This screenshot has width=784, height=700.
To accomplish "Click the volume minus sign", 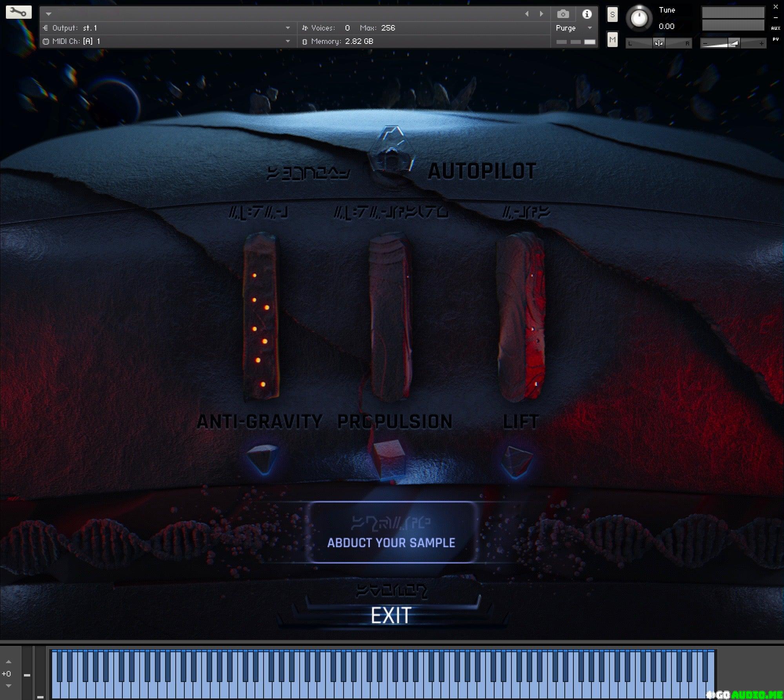I will (705, 44).
